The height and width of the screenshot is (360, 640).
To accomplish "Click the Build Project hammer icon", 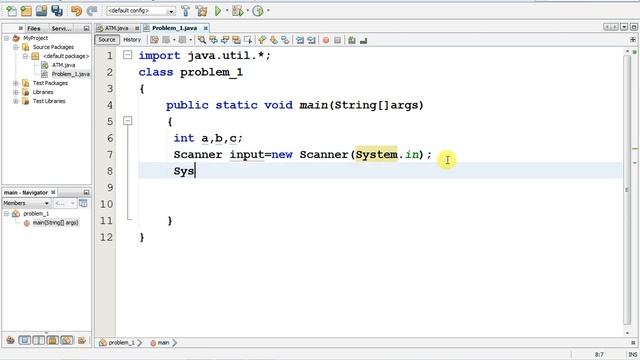I will click(x=186, y=11).
